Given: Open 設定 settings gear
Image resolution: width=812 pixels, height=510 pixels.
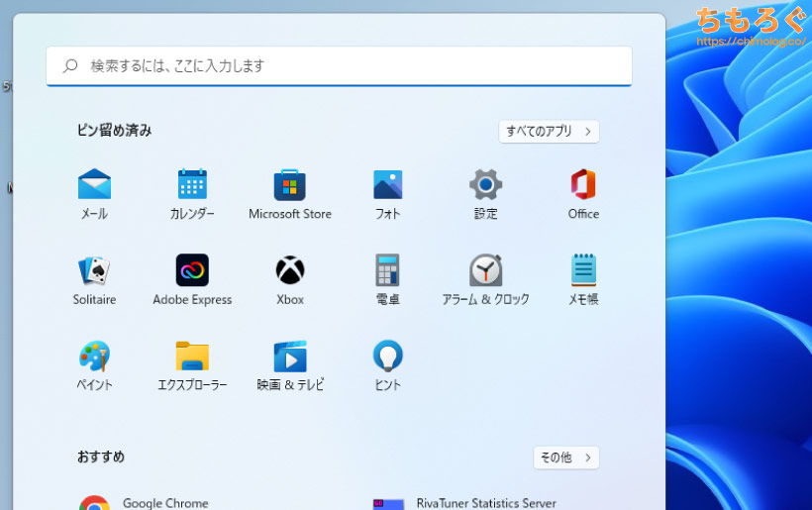Looking at the screenshot, I should click(x=486, y=194).
